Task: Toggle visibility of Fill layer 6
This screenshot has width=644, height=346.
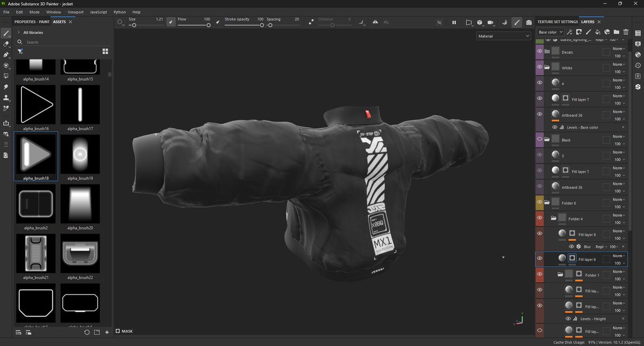Action: click(540, 259)
